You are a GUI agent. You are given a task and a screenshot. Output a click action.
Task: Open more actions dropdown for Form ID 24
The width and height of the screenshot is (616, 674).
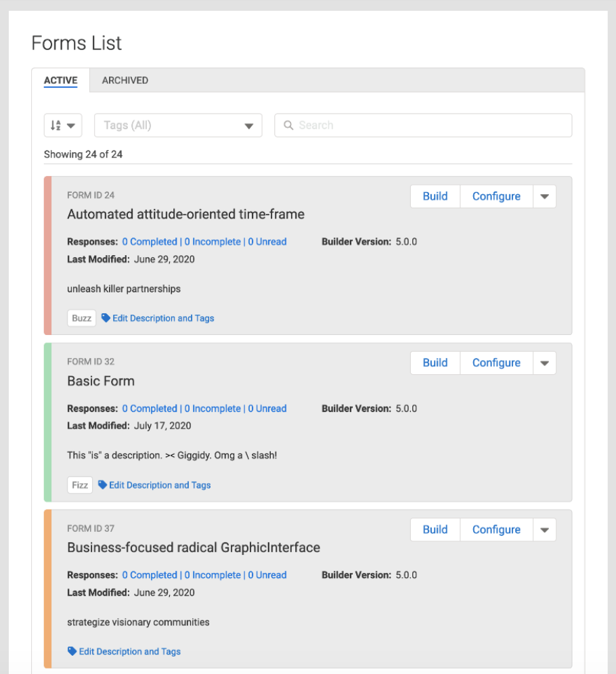point(544,196)
